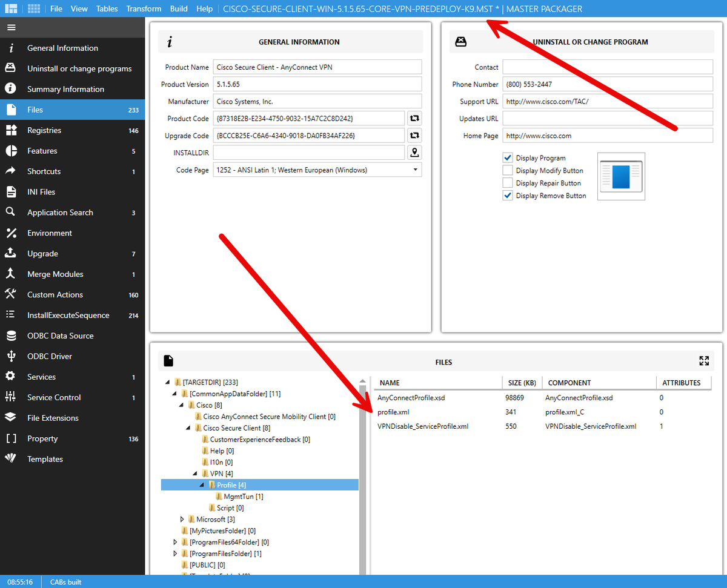Open the Transform menu

tap(144, 8)
